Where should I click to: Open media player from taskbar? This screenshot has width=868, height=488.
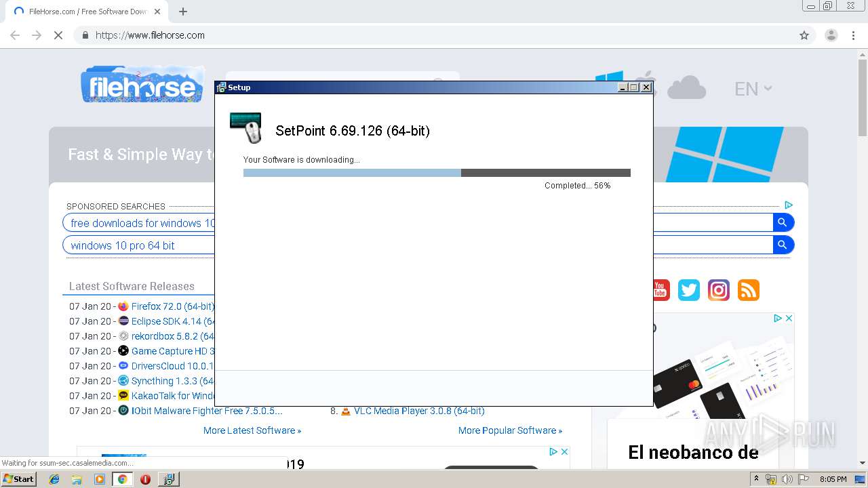click(x=100, y=479)
